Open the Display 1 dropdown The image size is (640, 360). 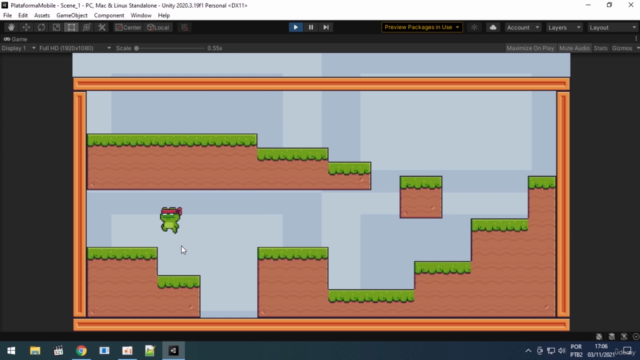click(18, 48)
